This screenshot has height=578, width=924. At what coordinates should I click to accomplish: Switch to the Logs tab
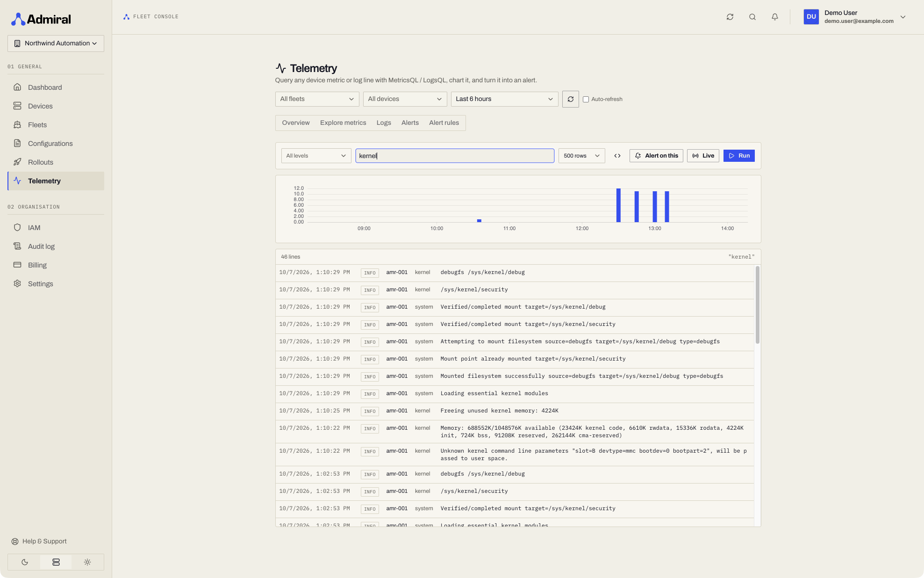[384, 123]
